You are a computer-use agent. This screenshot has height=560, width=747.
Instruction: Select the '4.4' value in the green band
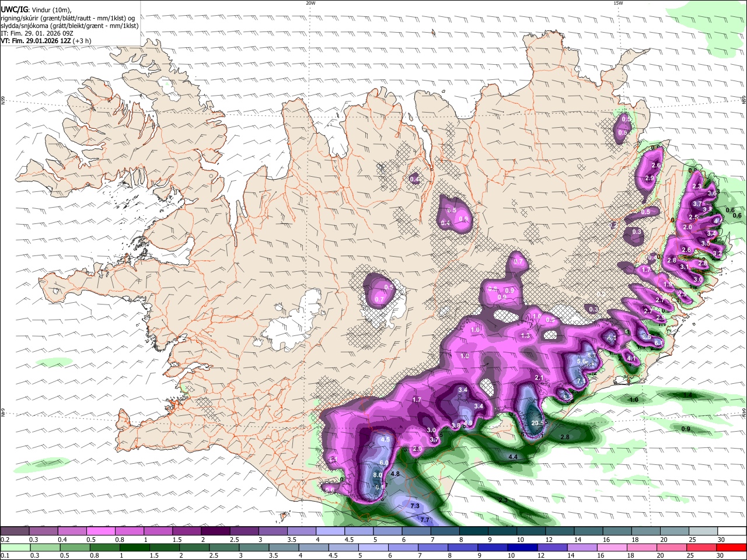pyautogui.click(x=514, y=457)
